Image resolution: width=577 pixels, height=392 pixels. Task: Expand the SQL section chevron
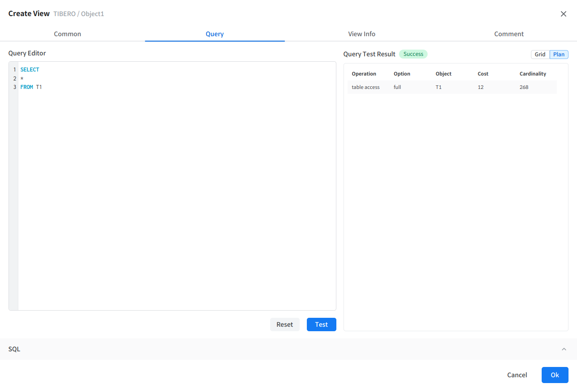tap(564, 349)
